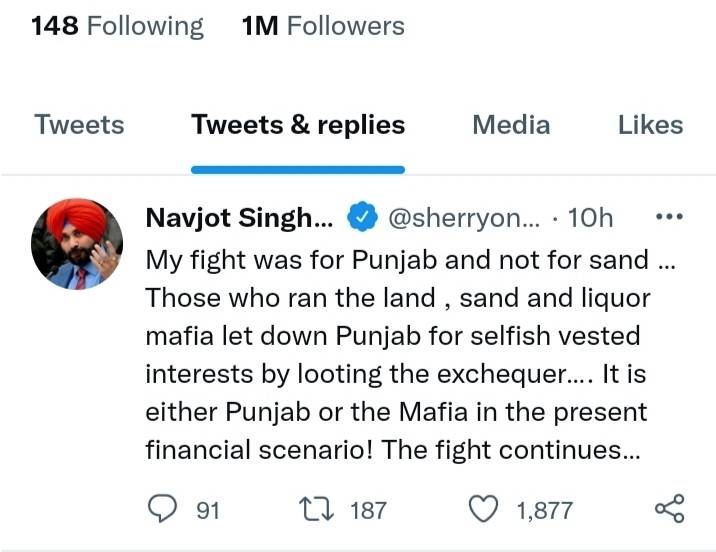Open the three-dot tweet options menu

point(669,216)
